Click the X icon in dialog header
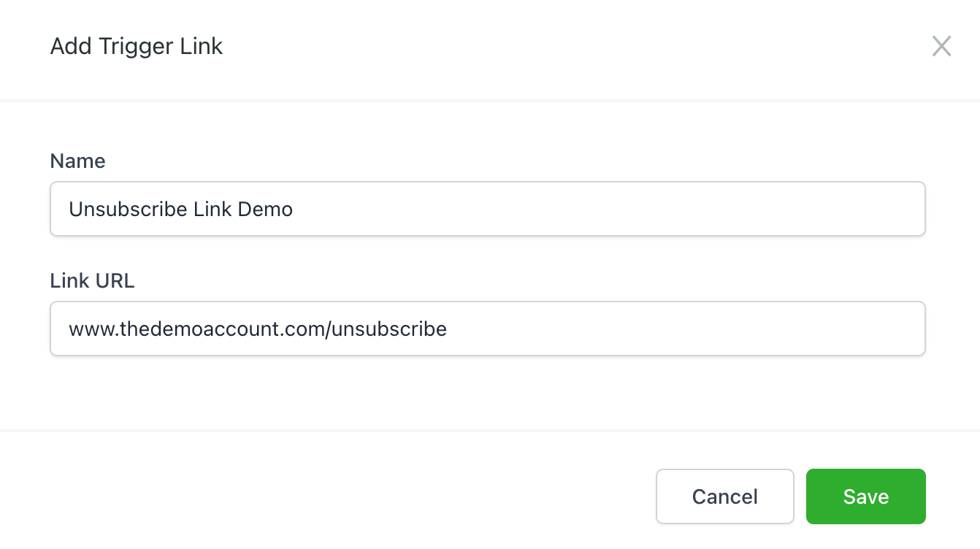Image resolution: width=980 pixels, height=549 pixels. [941, 47]
